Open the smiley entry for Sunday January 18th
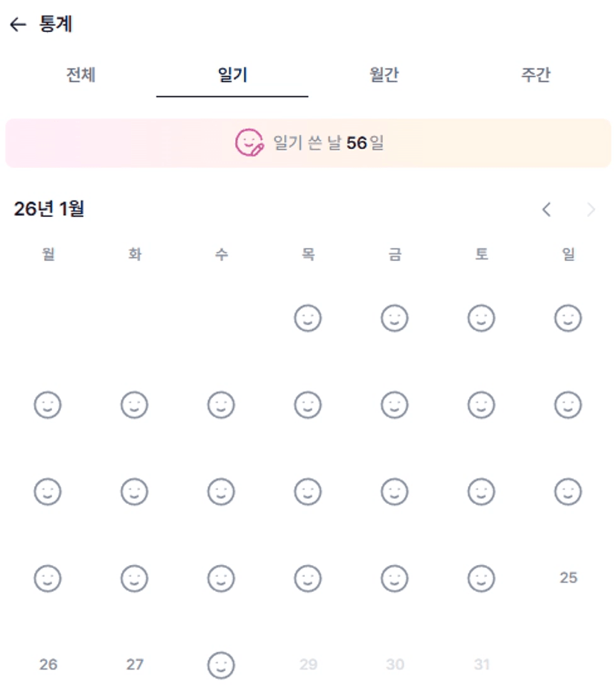The height and width of the screenshot is (688, 616). click(568, 492)
